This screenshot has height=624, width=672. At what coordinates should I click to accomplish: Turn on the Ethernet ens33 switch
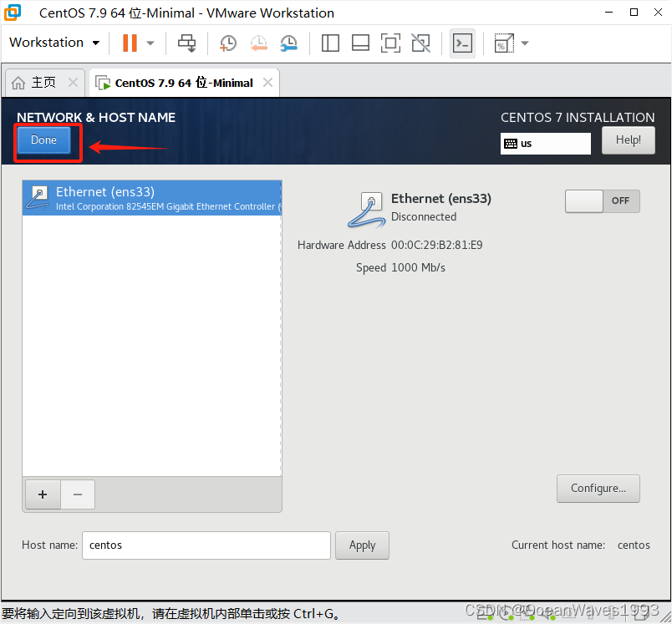point(603,200)
